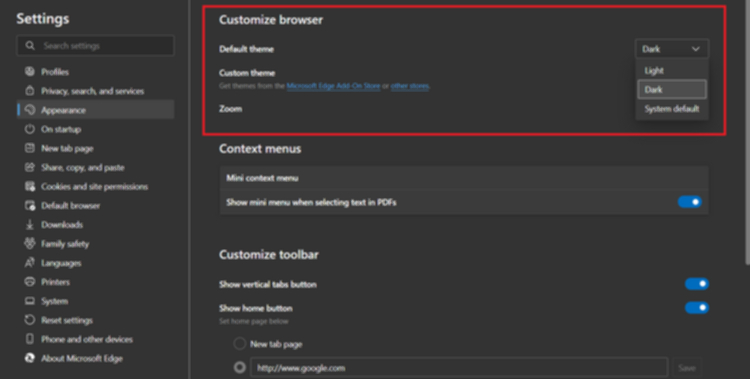Click the On startup power icon
Viewport: 750px width, 379px height.
pyautogui.click(x=30, y=129)
